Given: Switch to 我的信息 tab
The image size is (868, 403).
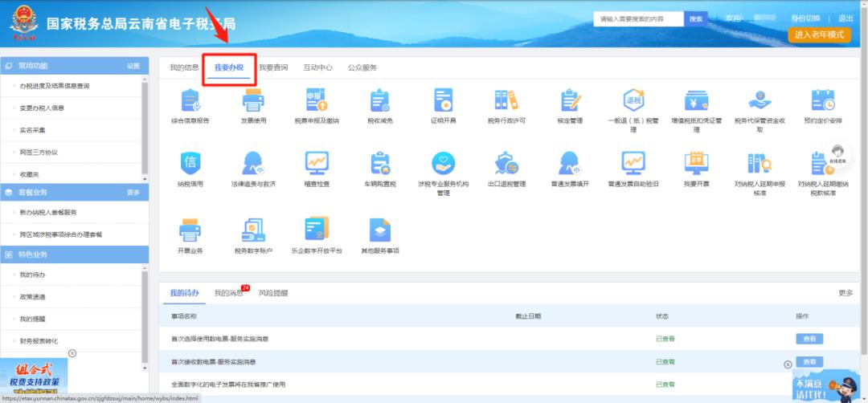Looking at the screenshot, I should [184, 67].
